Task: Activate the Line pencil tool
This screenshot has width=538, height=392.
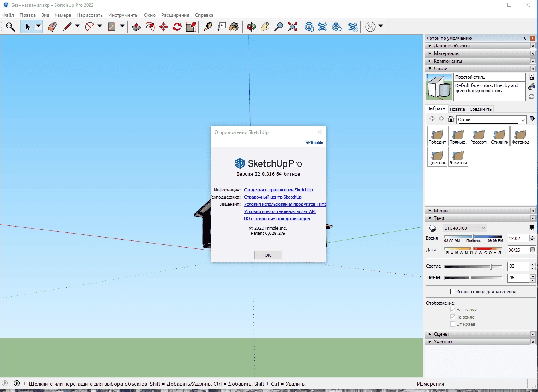Action: [67, 27]
